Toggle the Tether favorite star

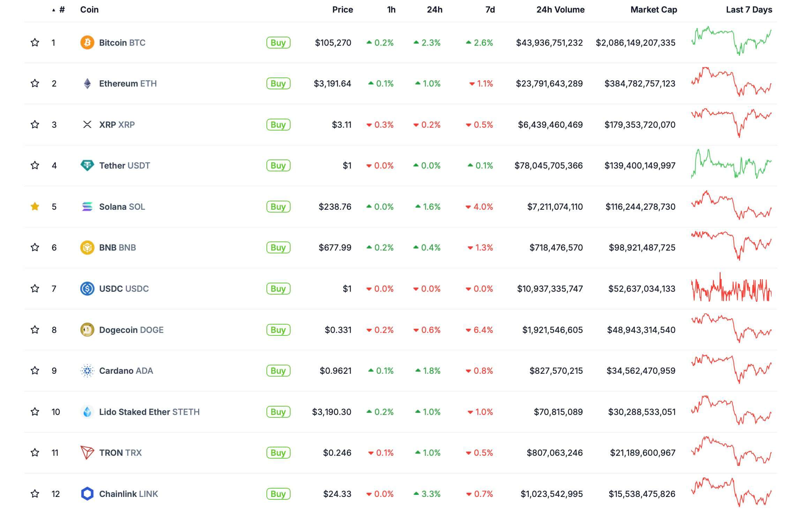(35, 165)
